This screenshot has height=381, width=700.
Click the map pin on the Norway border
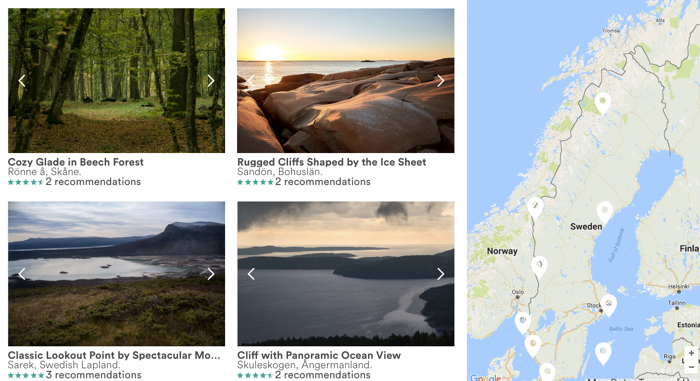click(535, 208)
